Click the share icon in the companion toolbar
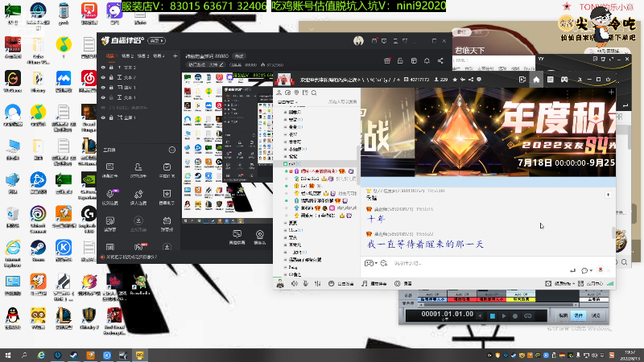The width and height of the screenshot is (644, 362). 440,61
